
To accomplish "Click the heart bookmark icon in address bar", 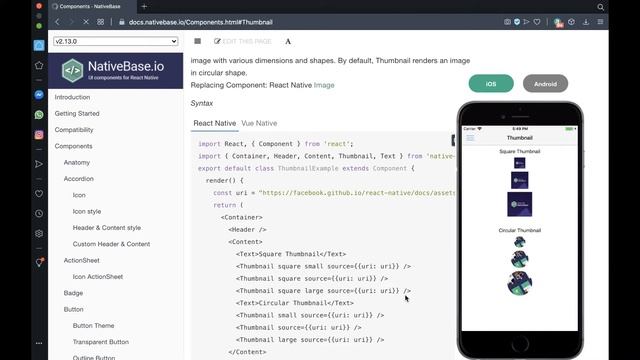I will pos(537,22).
